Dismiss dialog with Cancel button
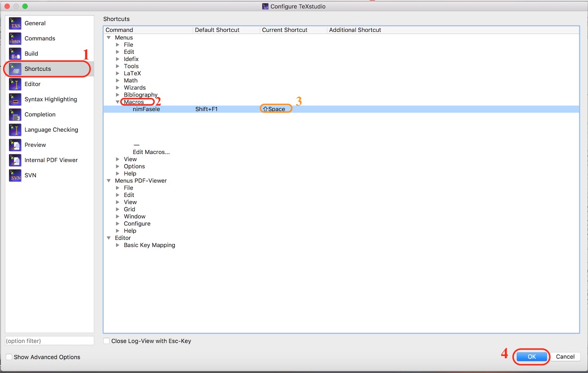This screenshot has height=373, width=588. pyautogui.click(x=565, y=356)
